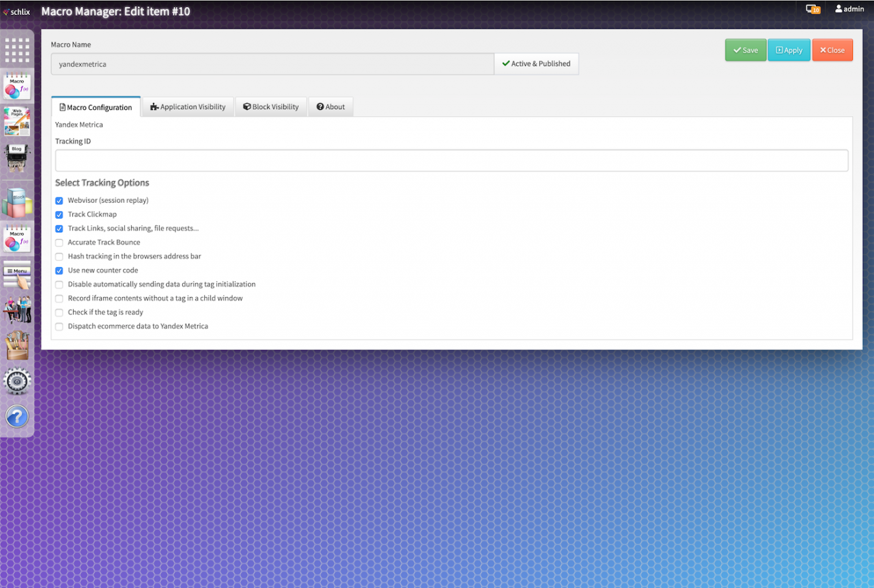Click the Yandex Metrica description text
Image resolution: width=874 pixels, height=588 pixels.
[x=79, y=125]
